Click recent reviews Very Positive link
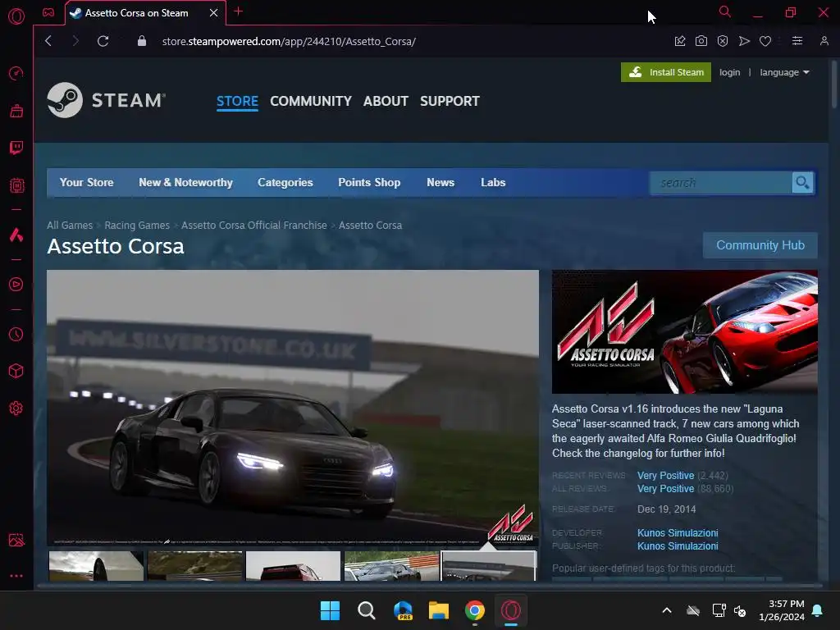 pyautogui.click(x=666, y=476)
